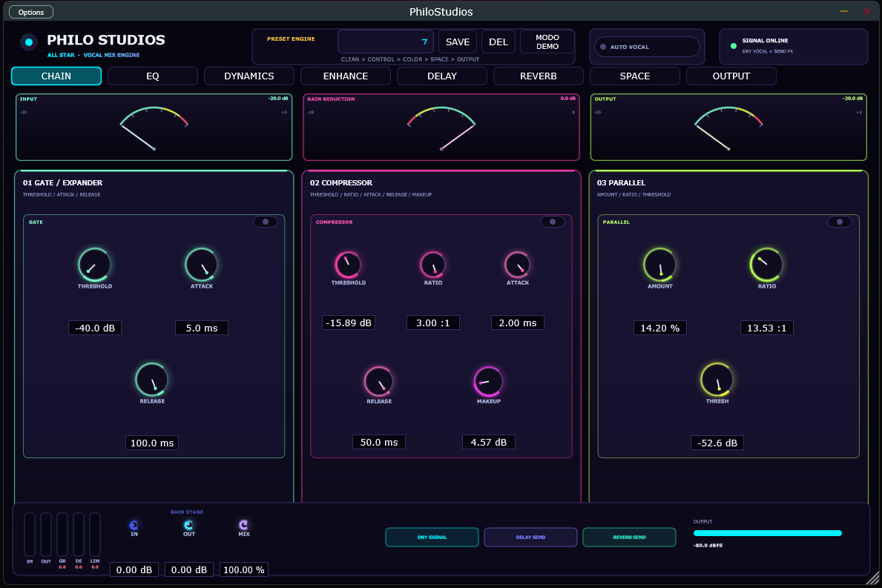
Task: Click the gate threshold value -40.0 dB
Action: tap(94, 328)
